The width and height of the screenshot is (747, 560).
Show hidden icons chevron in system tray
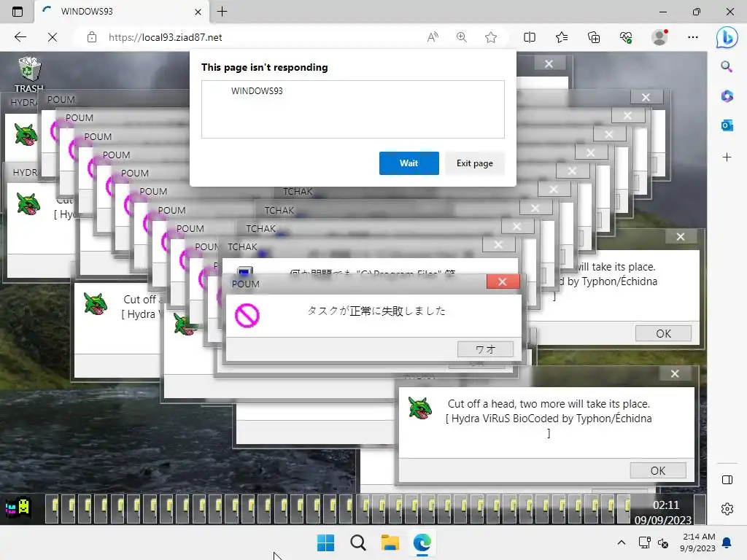tap(622, 542)
